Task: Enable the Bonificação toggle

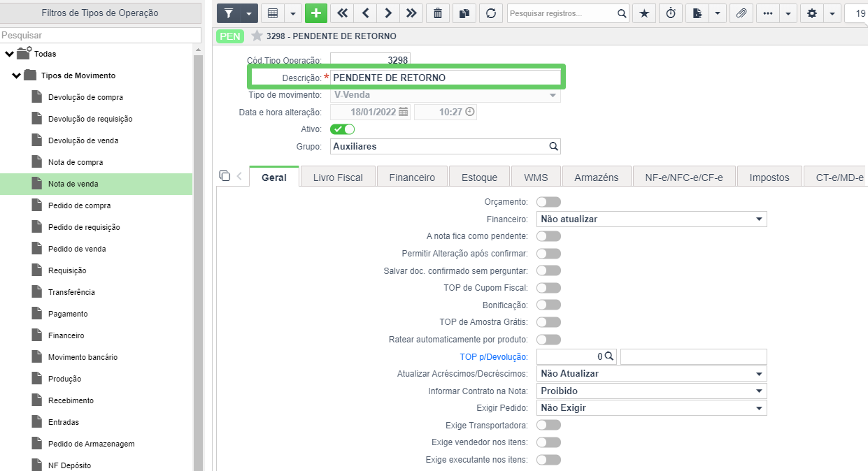Action: point(548,305)
